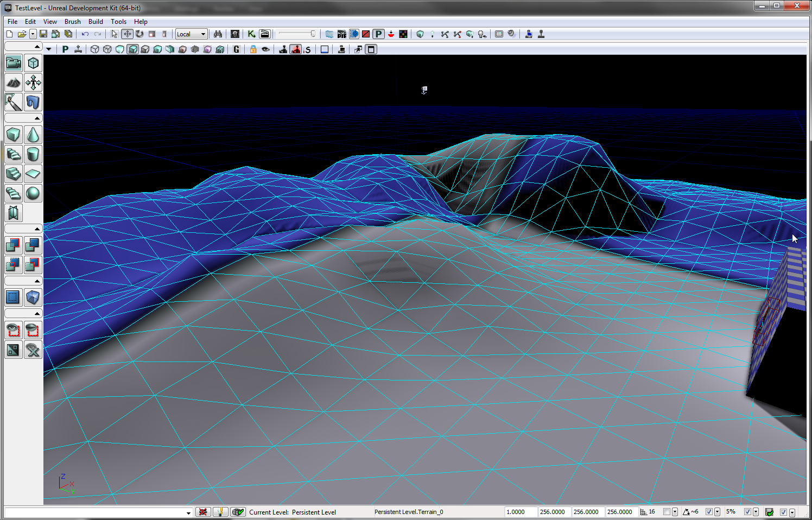The image size is (812, 520).
Task: Open the drag grid size dropdown arrow
Action: click(x=675, y=512)
